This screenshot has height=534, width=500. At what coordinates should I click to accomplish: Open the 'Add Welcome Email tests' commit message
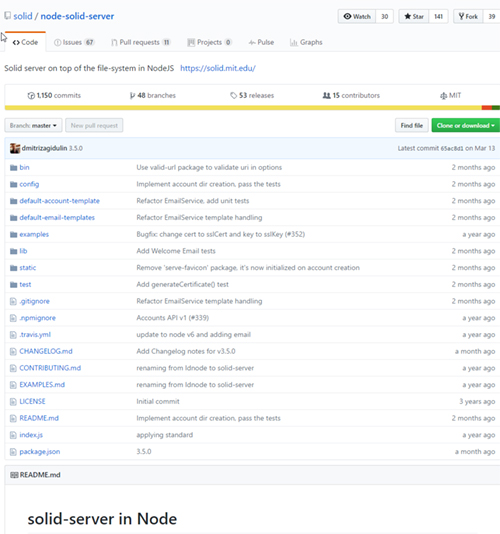[176, 251]
